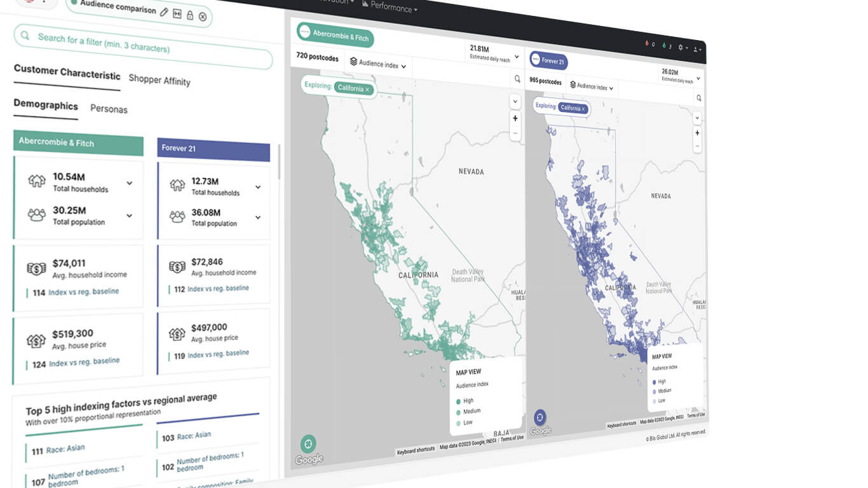
Task: Click the pencil icon beside Audience comparison
Action: tap(164, 11)
